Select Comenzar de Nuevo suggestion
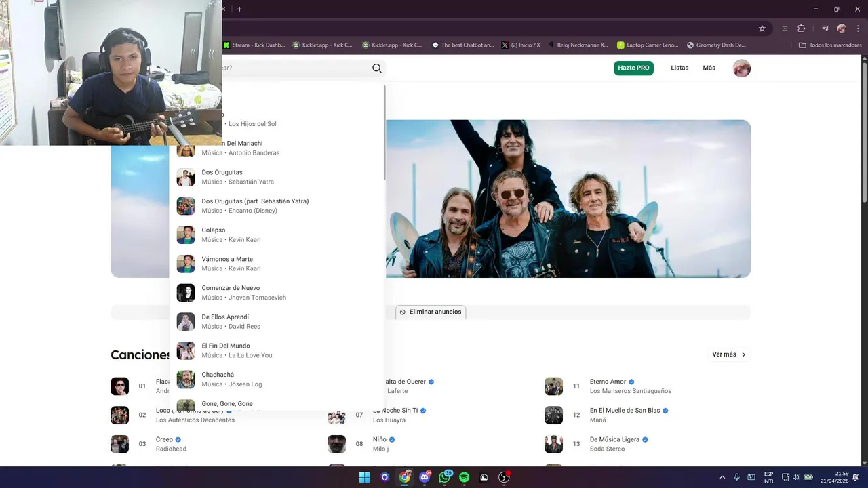This screenshot has height=488, width=868. (277, 293)
